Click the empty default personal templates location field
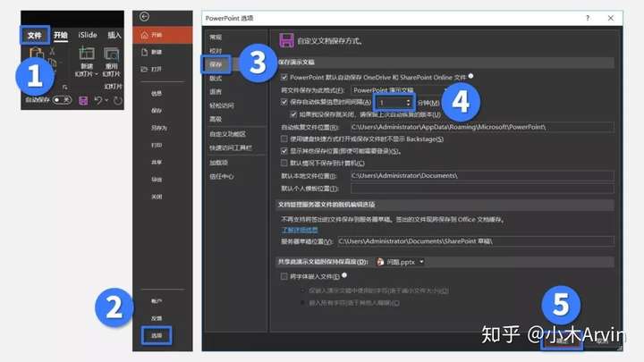The width and height of the screenshot is (644, 362). 483,189
